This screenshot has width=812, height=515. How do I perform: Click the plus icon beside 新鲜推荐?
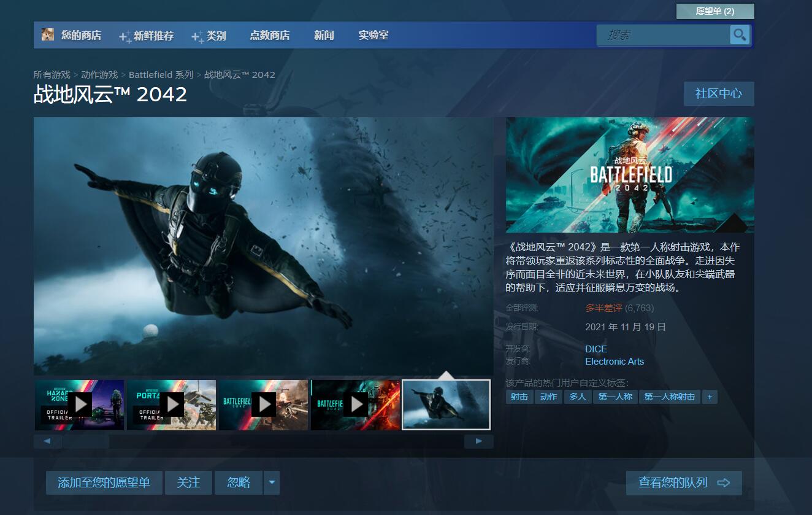[125, 37]
